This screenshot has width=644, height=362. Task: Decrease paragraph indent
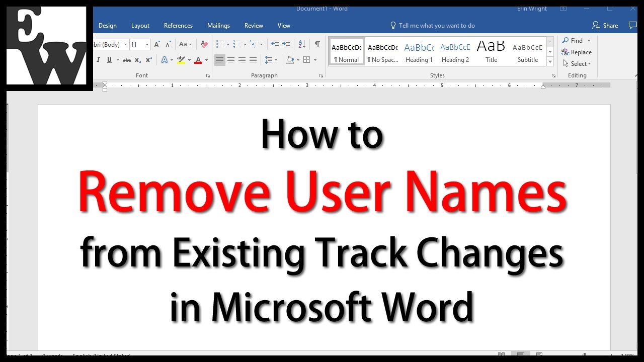tap(275, 44)
